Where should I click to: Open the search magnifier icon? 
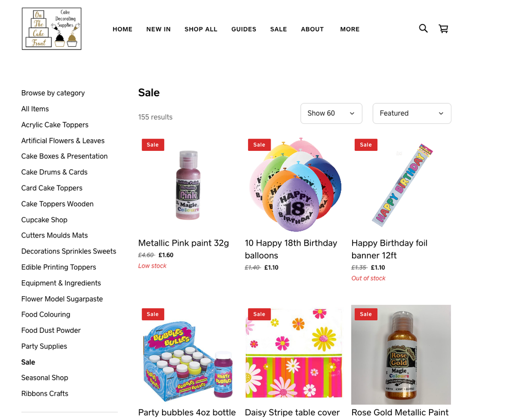pos(423,29)
